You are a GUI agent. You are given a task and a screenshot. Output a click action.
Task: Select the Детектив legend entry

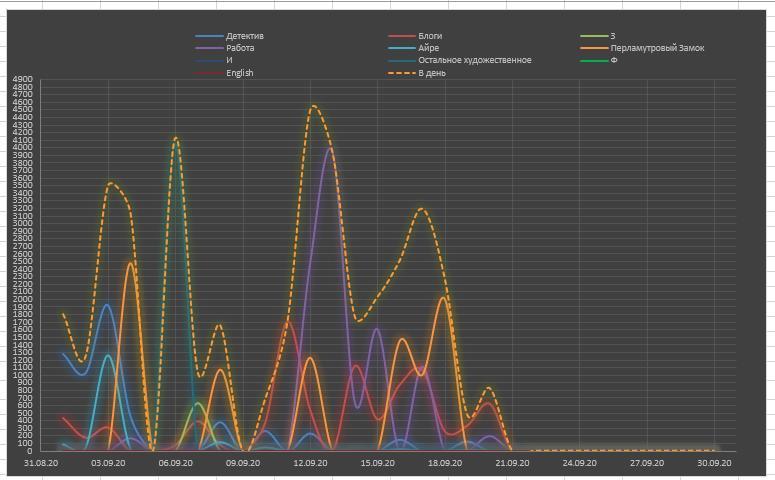244,37
